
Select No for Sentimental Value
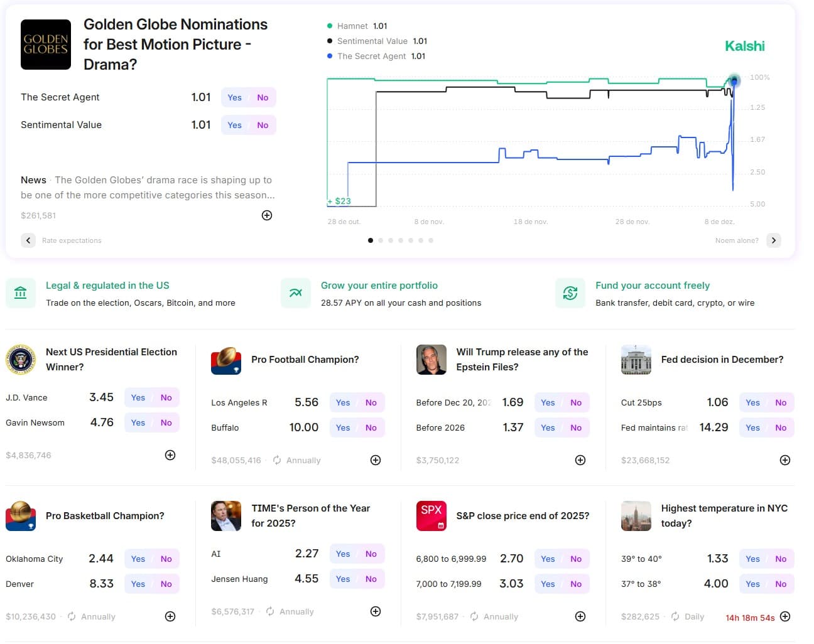[263, 125]
